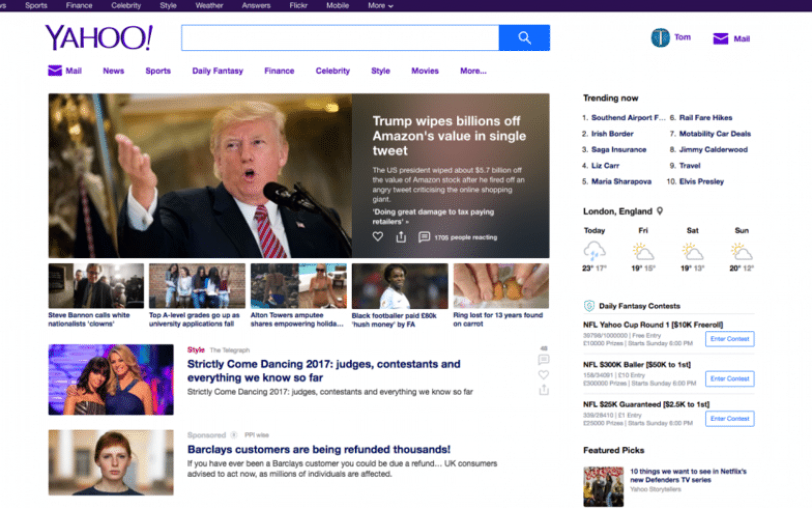
Task: Open Celebrity in the top purple bar
Action: pyautogui.click(x=126, y=6)
